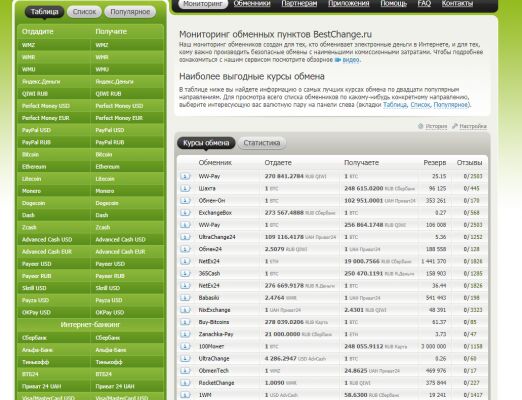Viewport: 522px width, 400px height.
Task: Click info icon next to UltraChange
Action: [x=185, y=359]
